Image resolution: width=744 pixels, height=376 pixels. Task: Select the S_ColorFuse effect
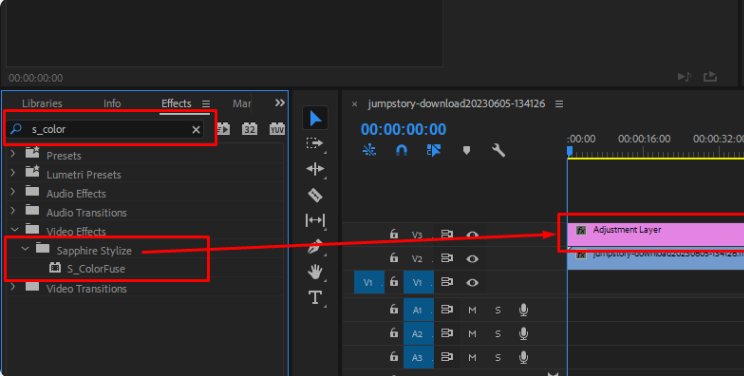[96, 269]
